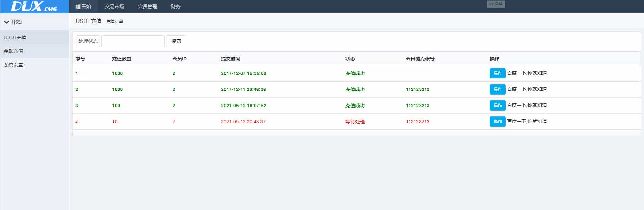Click the red 等待处理 status
Screen dimensions: 644x210
(x=355, y=122)
